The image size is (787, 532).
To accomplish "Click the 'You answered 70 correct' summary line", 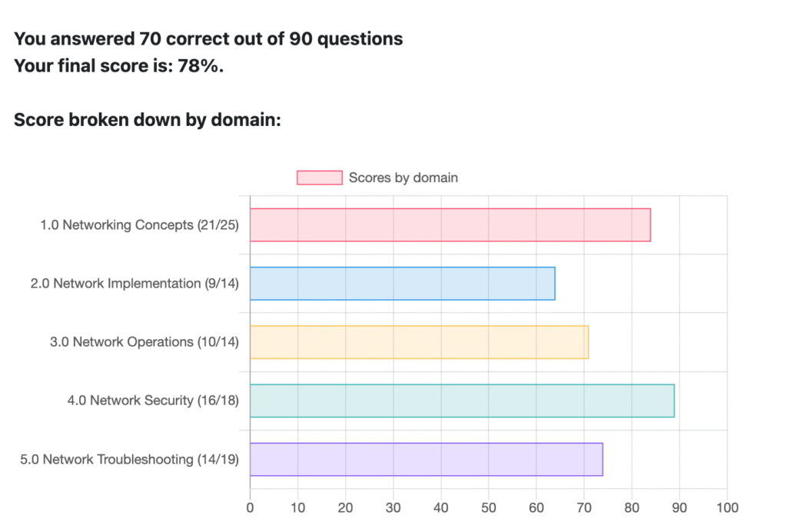I will point(208,38).
